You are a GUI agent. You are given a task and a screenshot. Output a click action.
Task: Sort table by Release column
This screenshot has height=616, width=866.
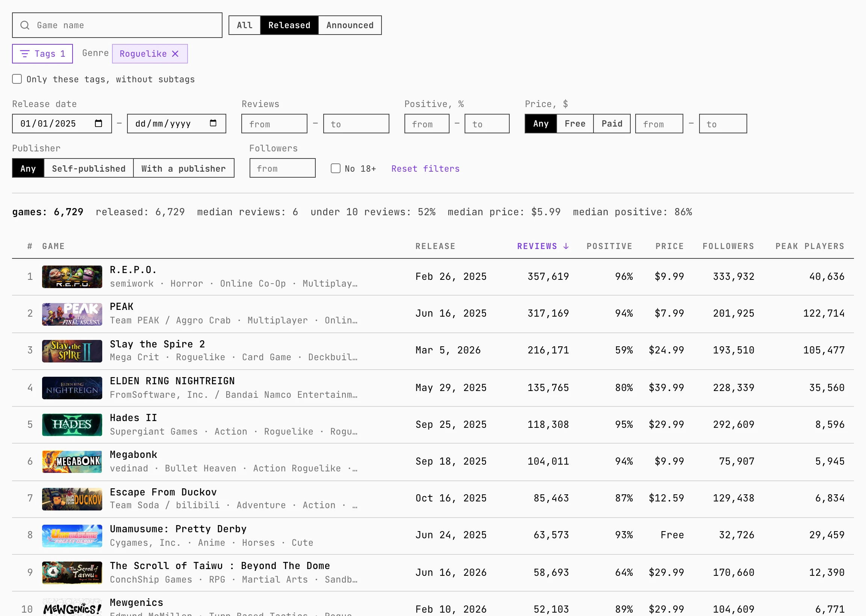pos(435,246)
